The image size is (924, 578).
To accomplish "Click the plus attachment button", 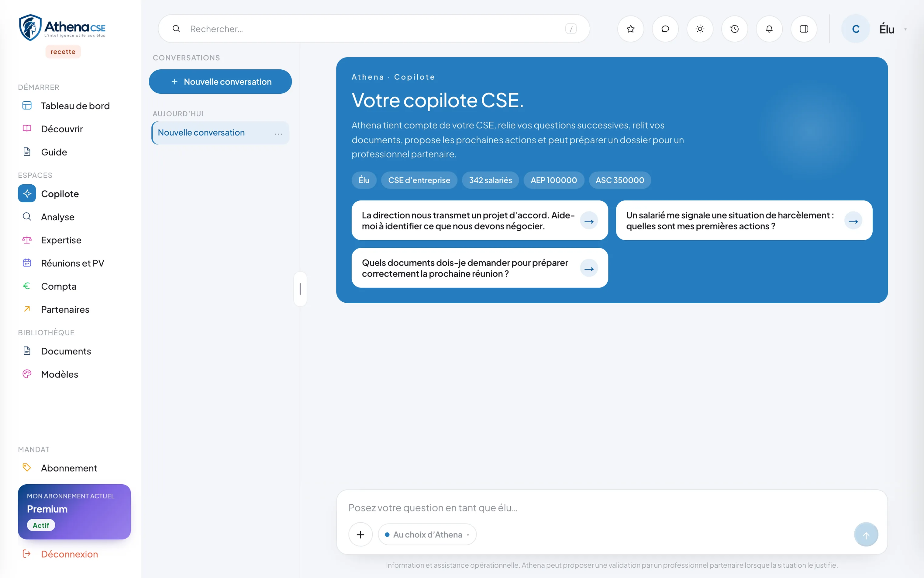I will [x=360, y=534].
